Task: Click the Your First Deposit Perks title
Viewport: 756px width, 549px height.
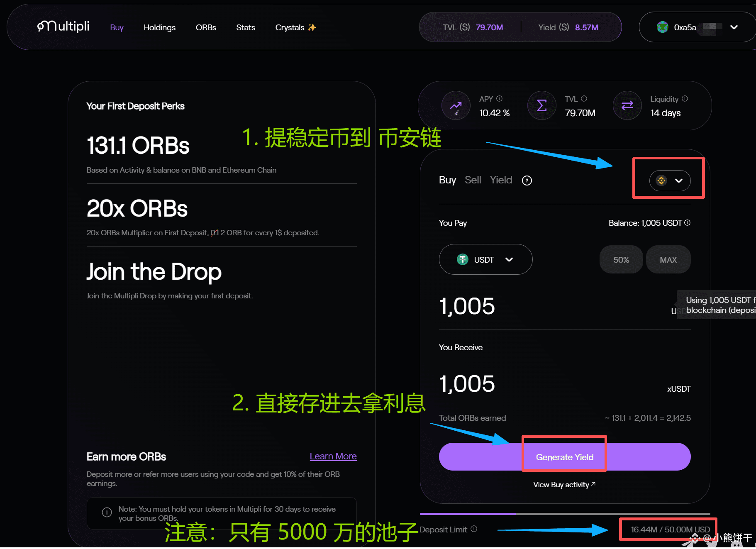Action: click(x=135, y=106)
